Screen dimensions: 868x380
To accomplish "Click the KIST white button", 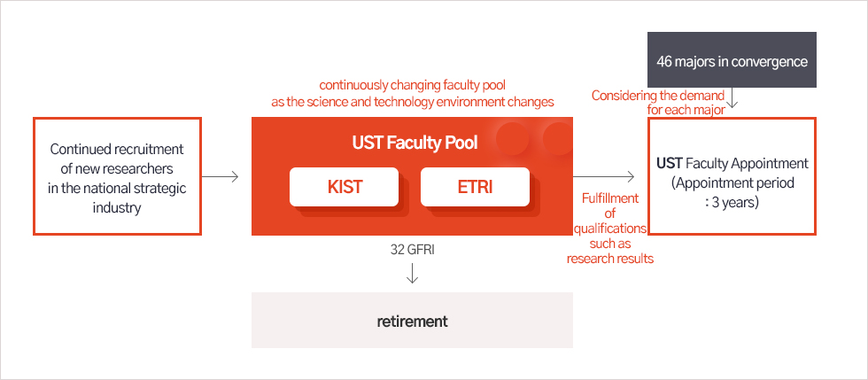I will click(x=344, y=187).
